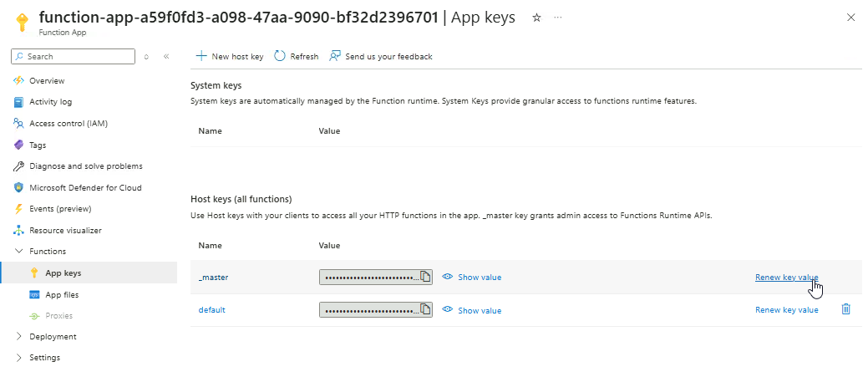Collapse the sidebar using double chevron
This screenshot has width=868, height=372.
(166, 57)
